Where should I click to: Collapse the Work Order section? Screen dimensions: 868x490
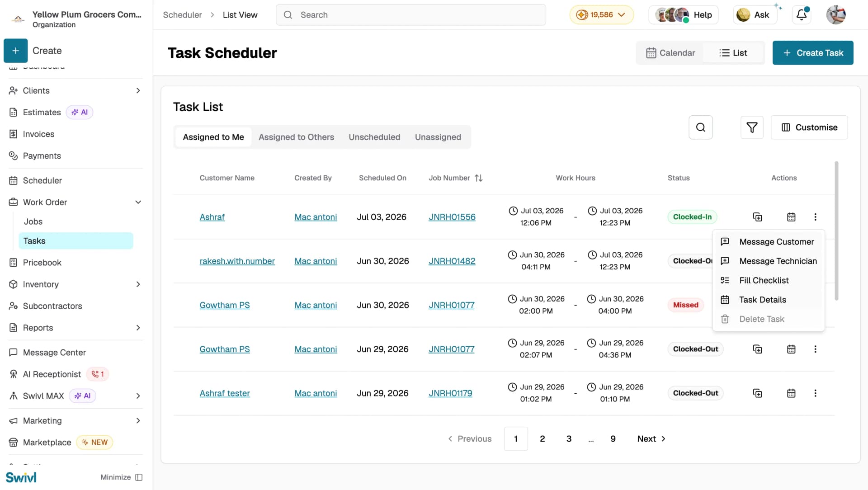pos(138,202)
